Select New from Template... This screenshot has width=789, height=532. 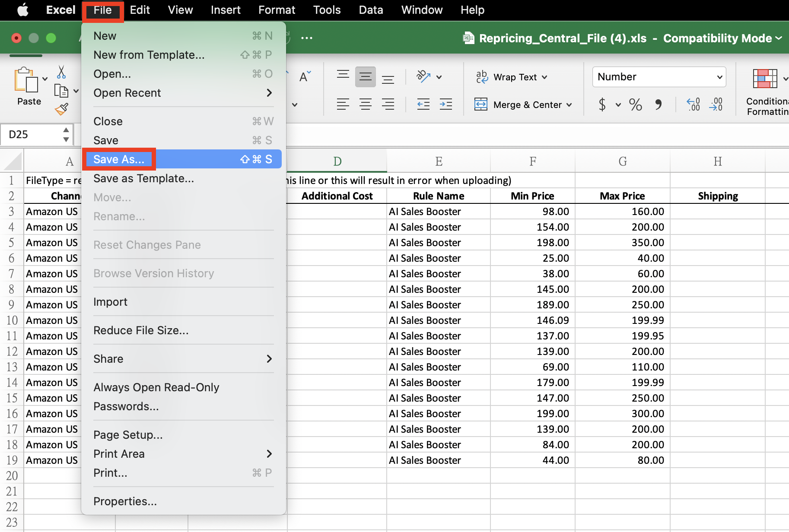183,55
